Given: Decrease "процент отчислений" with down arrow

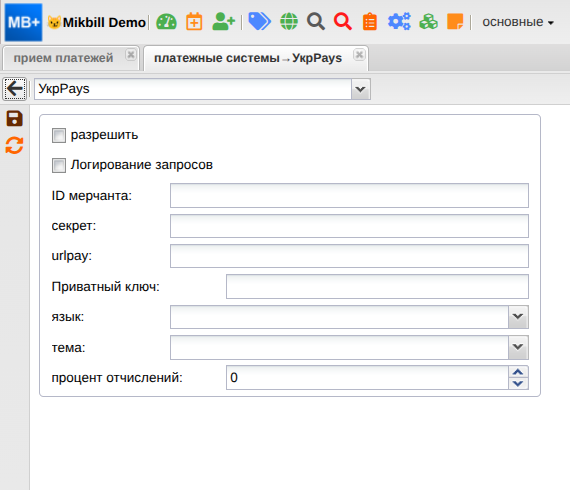Looking at the screenshot, I should coord(518,383).
